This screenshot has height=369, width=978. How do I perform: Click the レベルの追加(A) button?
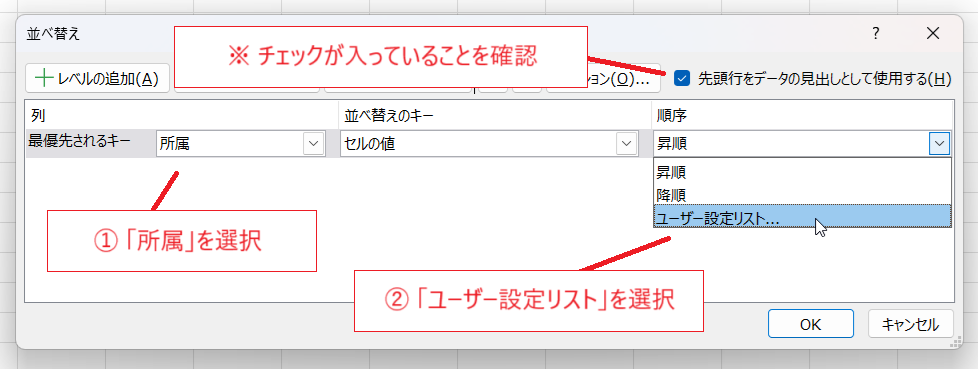(x=97, y=79)
